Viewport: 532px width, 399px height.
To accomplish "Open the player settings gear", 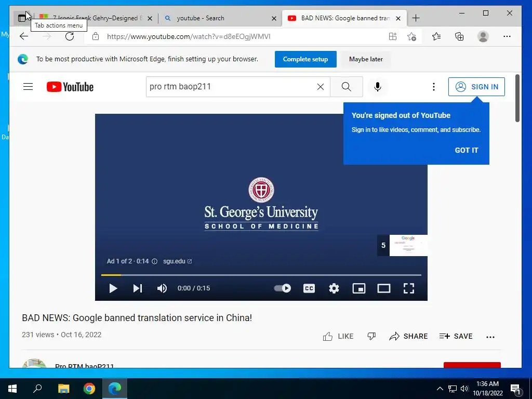I will [x=334, y=288].
